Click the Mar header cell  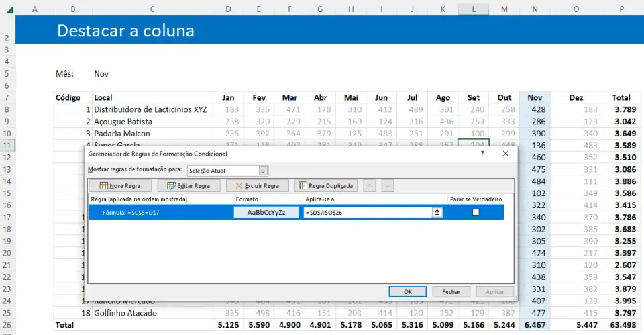[x=290, y=97]
